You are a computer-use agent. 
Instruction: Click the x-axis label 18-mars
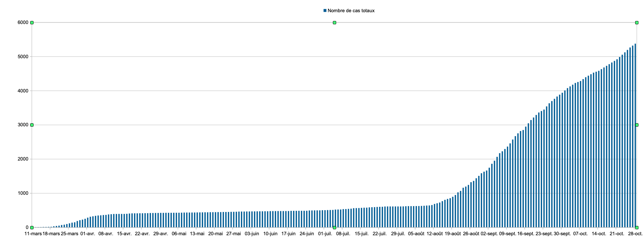pyautogui.click(x=51, y=234)
